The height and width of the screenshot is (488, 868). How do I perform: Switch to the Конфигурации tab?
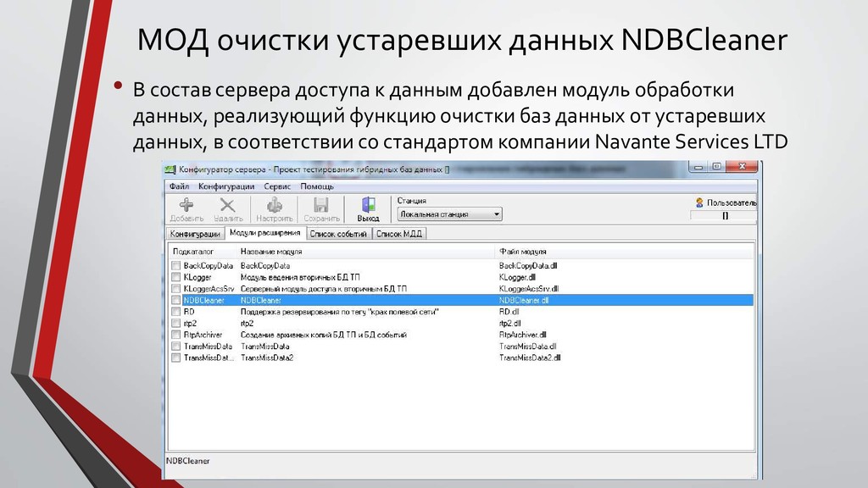(x=195, y=234)
